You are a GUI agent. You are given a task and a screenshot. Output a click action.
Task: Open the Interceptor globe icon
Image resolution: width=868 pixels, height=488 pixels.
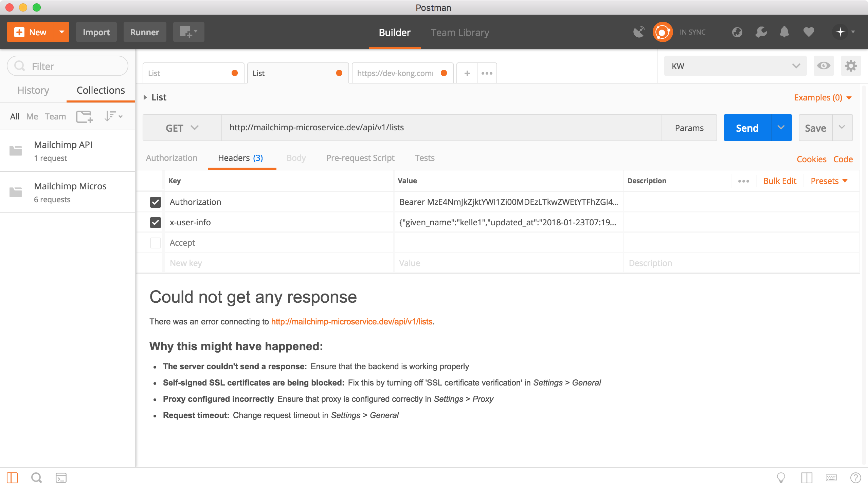point(737,32)
